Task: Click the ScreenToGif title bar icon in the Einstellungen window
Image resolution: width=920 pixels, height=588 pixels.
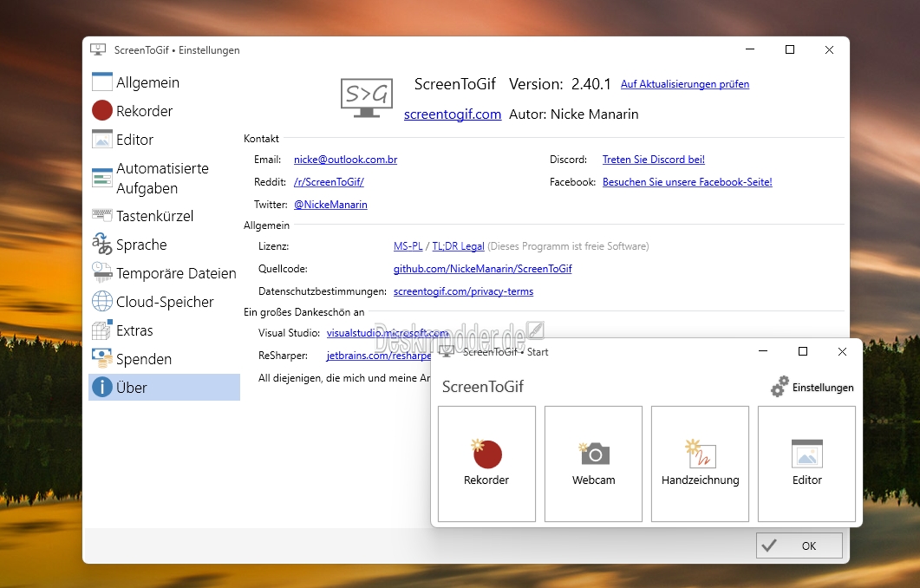Action: pos(98,50)
